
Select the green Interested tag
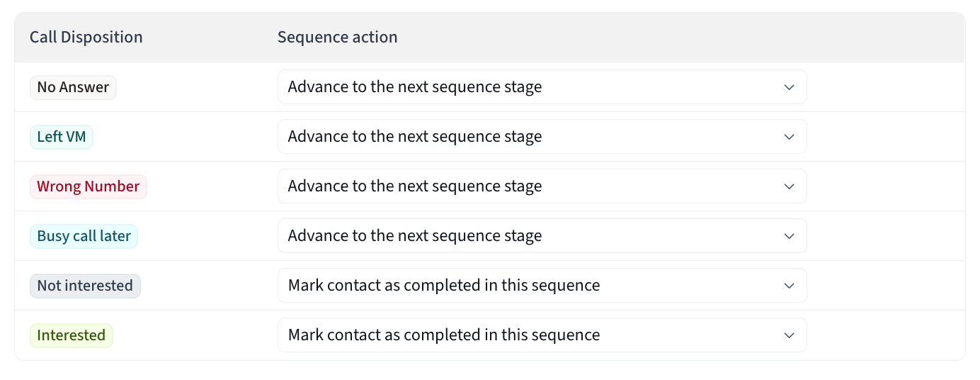point(72,335)
